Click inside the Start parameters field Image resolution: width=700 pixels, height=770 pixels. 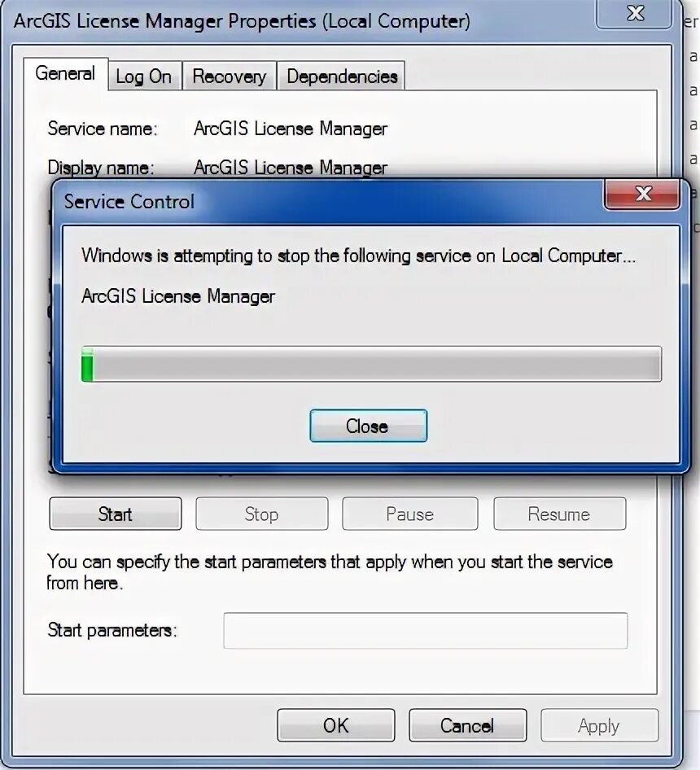click(426, 631)
